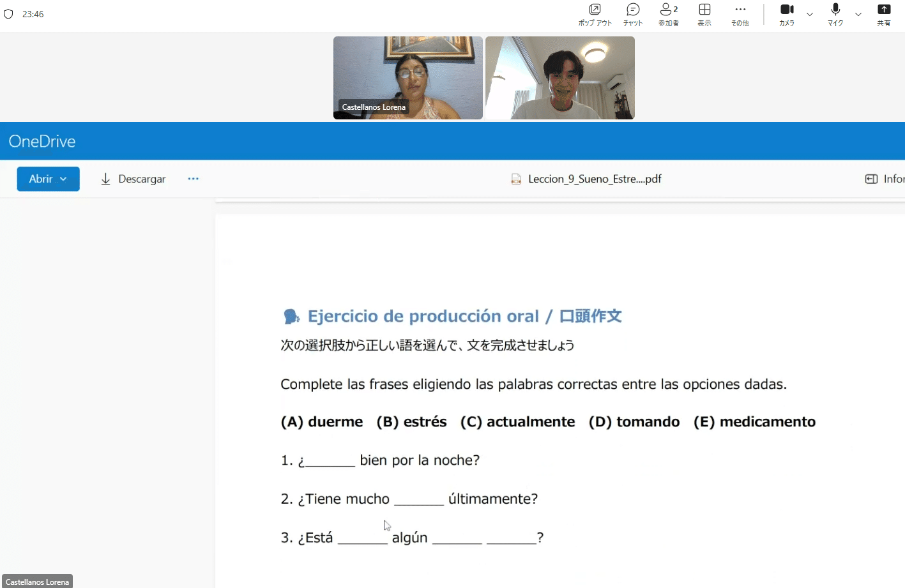Image resolution: width=905 pixels, height=588 pixels.
Task: Expand the microphone options dropdown arrow
Action: pos(858,14)
